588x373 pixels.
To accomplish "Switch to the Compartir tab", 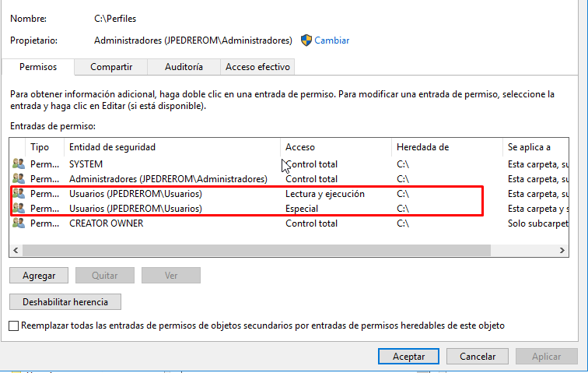I will [x=111, y=67].
